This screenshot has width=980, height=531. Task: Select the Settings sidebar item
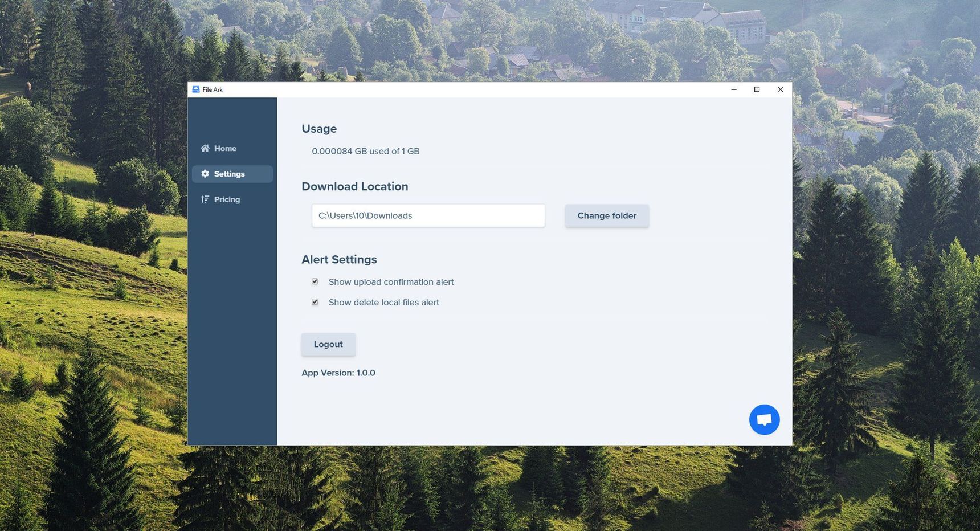(232, 174)
